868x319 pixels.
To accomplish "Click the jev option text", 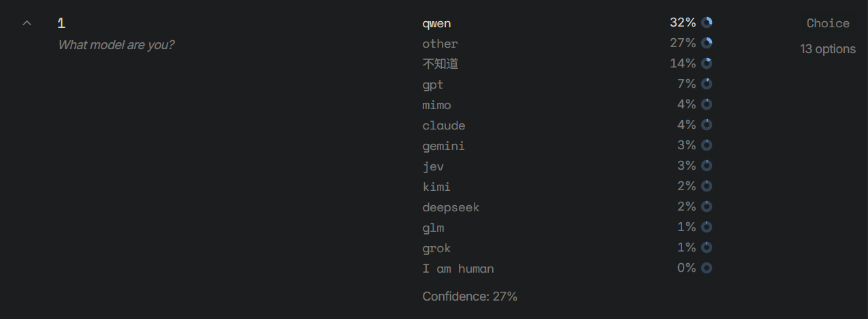I will 433,166.
